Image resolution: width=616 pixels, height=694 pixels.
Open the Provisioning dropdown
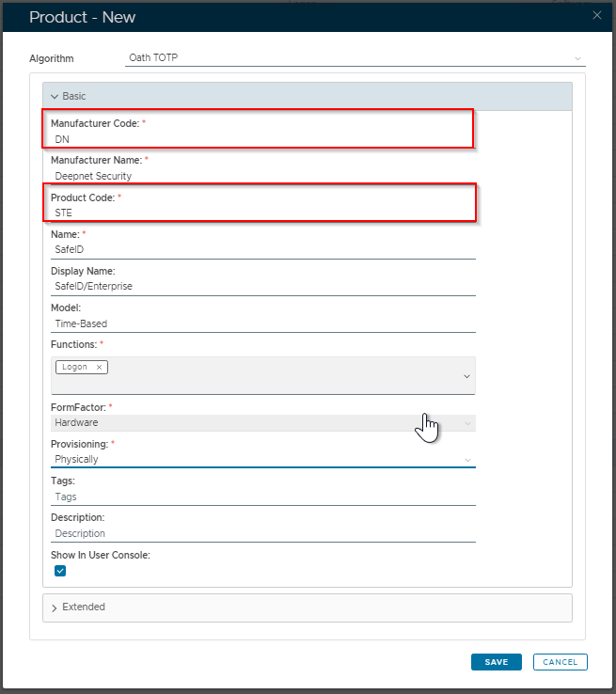pos(263,460)
